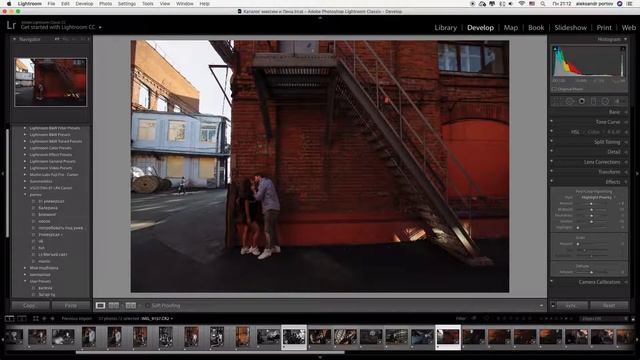640x360 pixels.
Task: Select the Adjustment Brush tool
Action: tap(618, 101)
